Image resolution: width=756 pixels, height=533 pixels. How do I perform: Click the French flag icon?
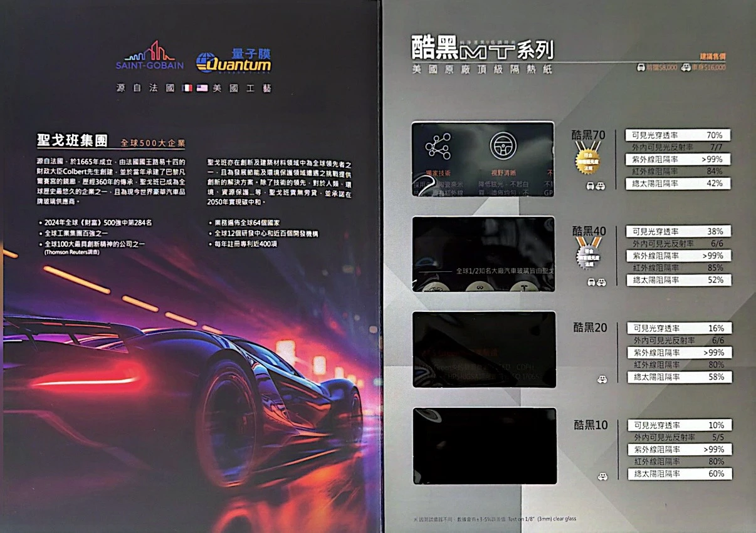point(187,88)
